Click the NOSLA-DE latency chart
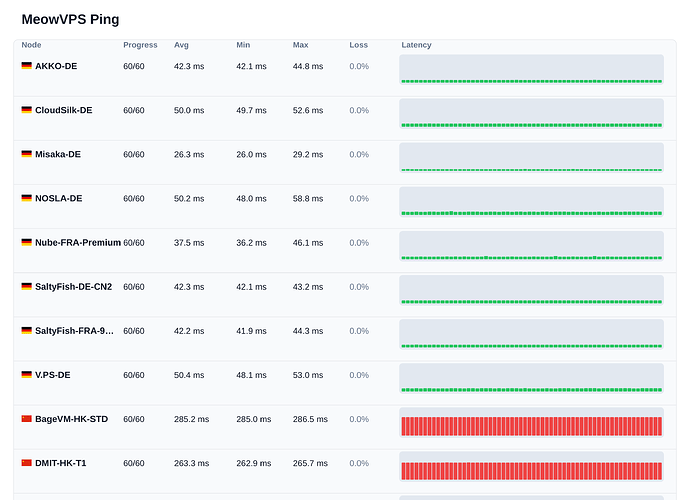 coord(532,202)
